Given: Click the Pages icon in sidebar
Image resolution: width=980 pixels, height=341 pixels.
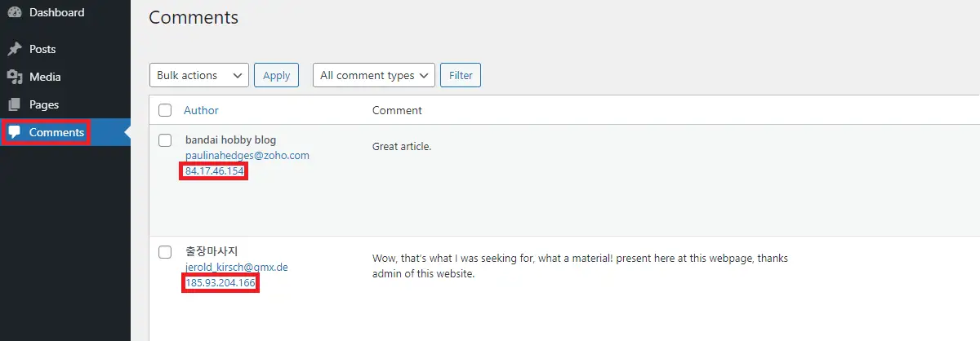Looking at the screenshot, I should pos(15,104).
